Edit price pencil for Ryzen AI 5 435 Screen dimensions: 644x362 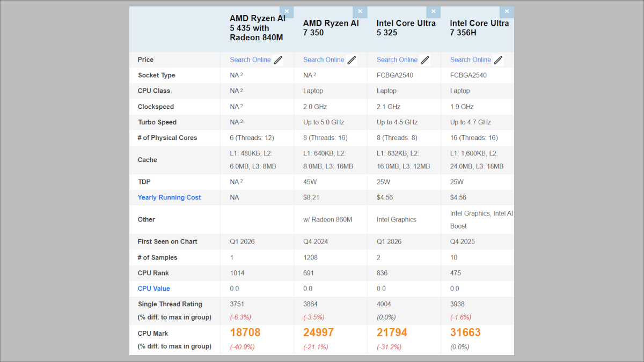[x=278, y=60]
